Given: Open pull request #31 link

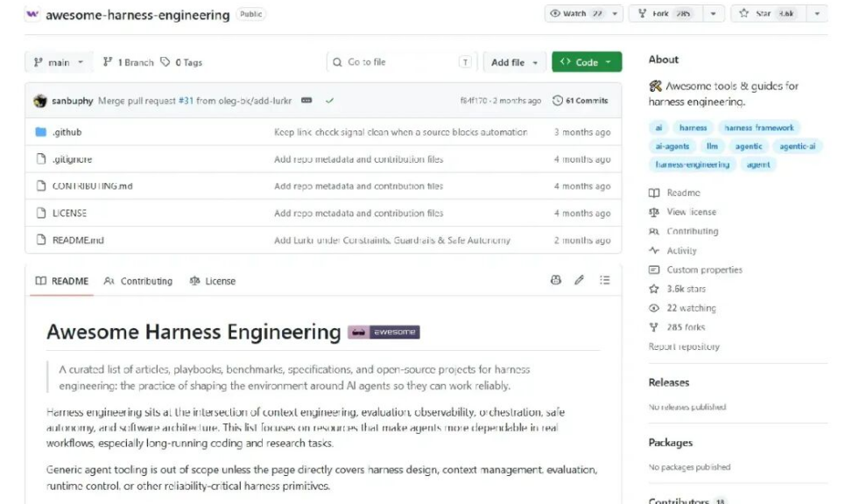Looking at the screenshot, I should (x=186, y=101).
